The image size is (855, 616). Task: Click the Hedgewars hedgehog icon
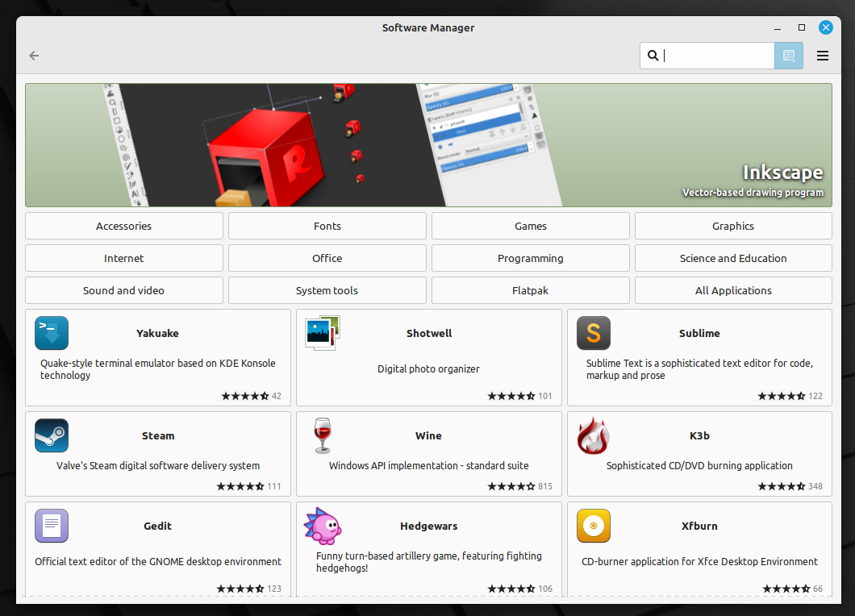[323, 526]
